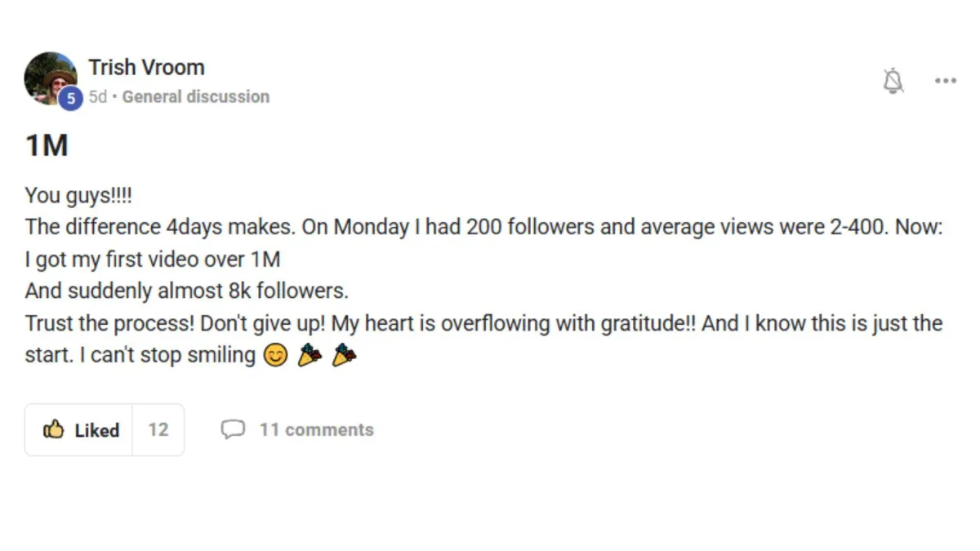Click the "I got my first video over 1M" line

pos(153,260)
